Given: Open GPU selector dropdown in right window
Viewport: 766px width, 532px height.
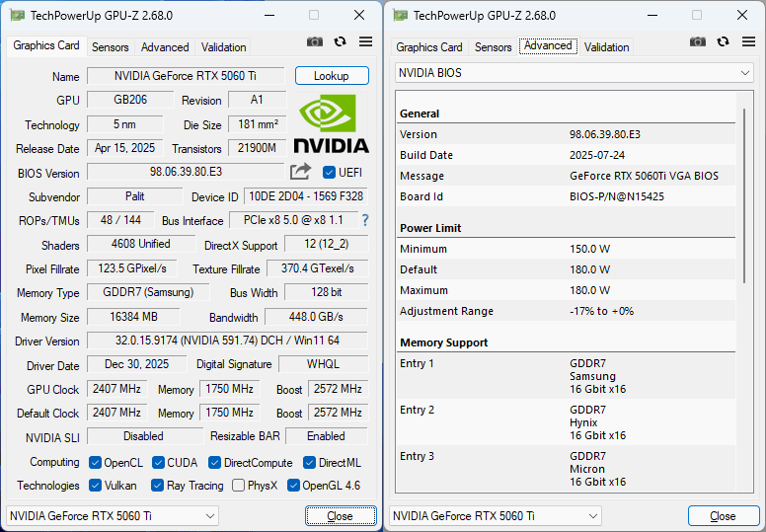Looking at the screenshot, I should click(496, 516).
